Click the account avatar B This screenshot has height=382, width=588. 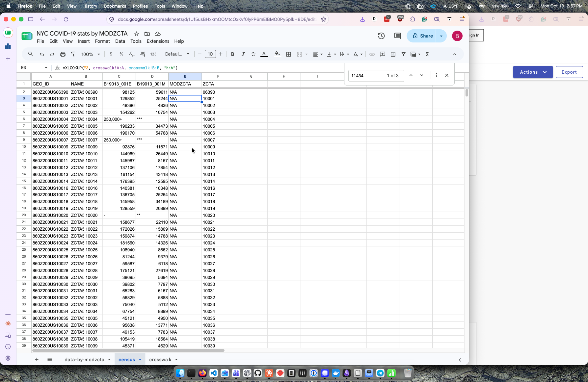tap(457, 36)
